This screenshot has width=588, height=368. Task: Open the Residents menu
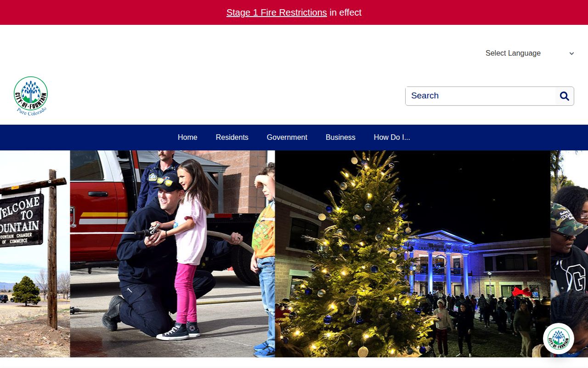(x=232, y=138)
